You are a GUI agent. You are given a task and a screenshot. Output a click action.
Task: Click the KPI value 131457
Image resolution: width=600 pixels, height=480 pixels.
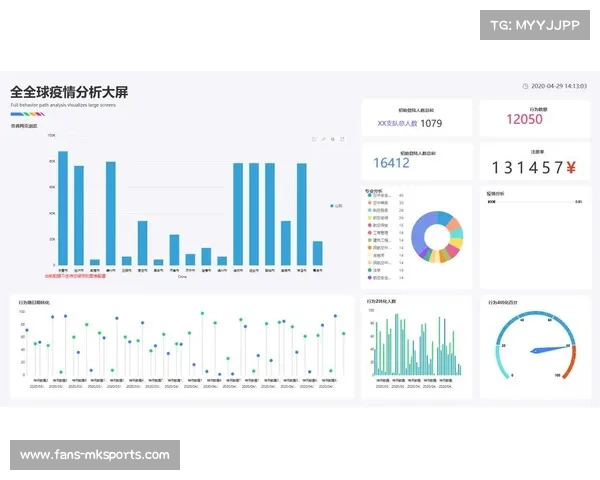click(x=527, y=168)
